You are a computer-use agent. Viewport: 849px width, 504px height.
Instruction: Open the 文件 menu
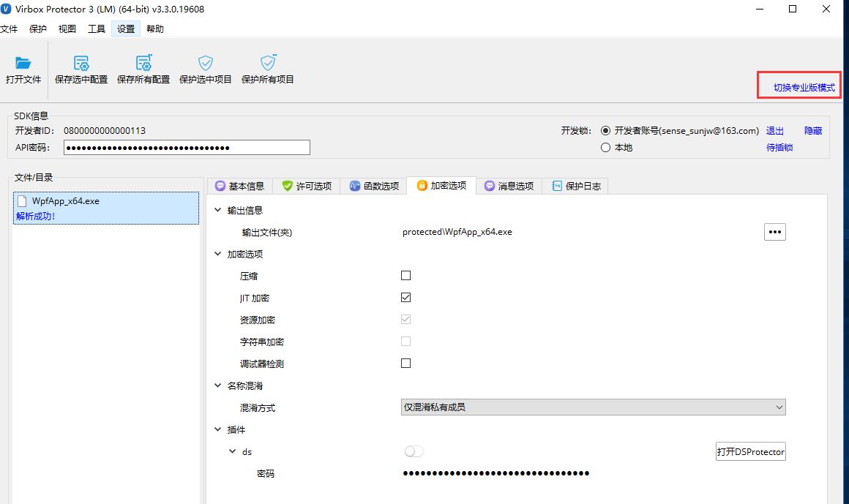click(x=10, y=29)
